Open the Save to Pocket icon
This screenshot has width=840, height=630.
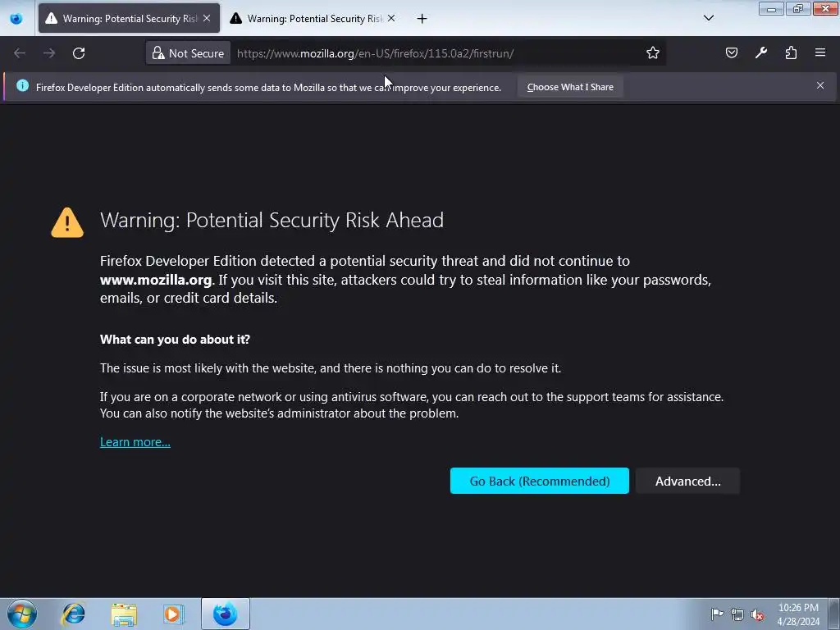tap(731, 52)
